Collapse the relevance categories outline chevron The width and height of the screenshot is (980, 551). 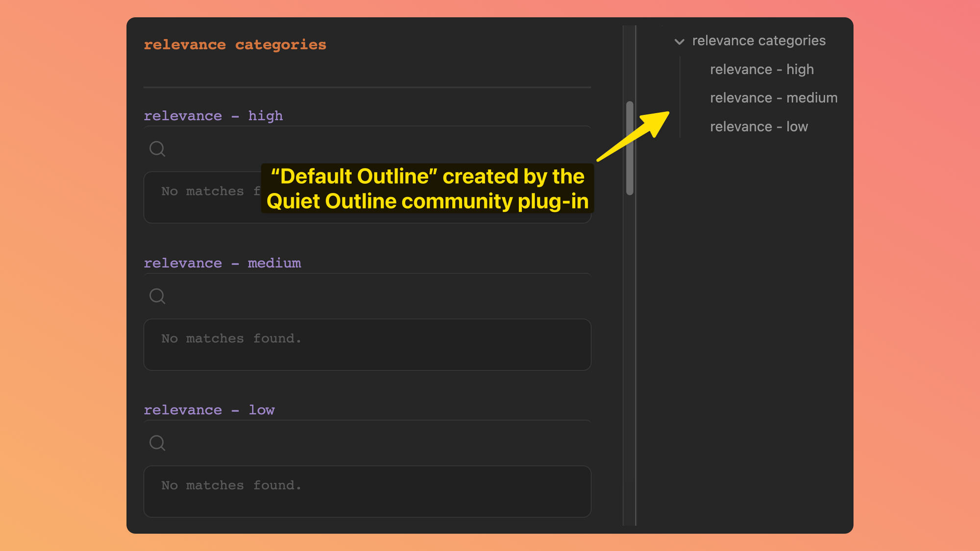(679, 42)
